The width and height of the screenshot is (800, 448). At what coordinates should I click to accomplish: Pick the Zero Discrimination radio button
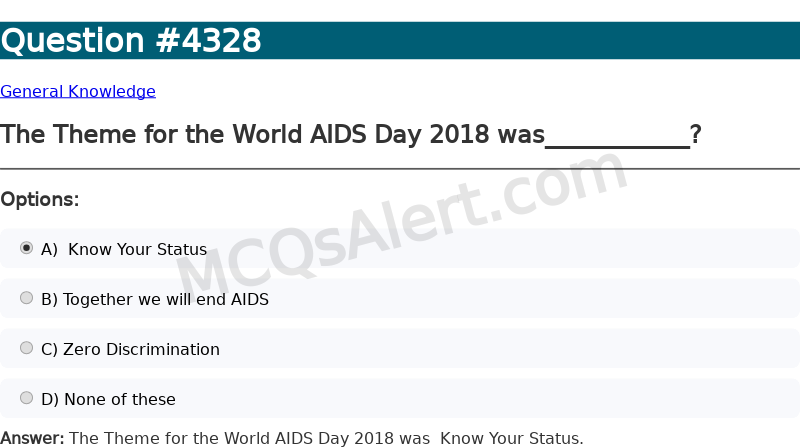click(26, 348)
